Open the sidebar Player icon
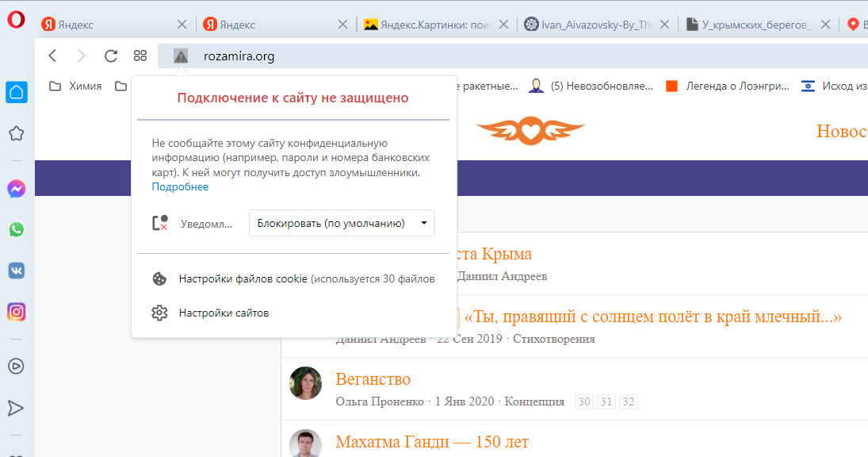Screen dimensions: 868x457 [x=16, y=366]
